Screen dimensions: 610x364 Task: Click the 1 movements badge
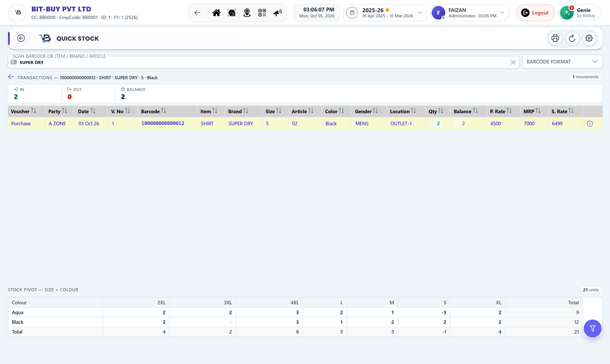[x=585, y=77]
